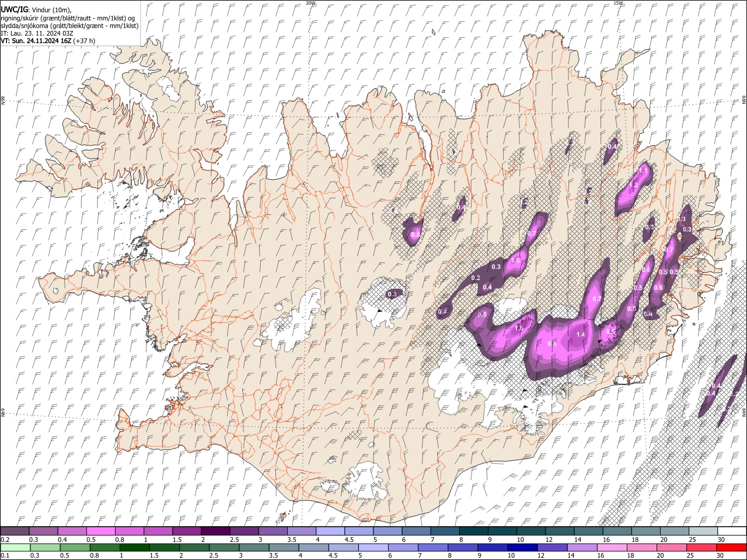Click the '15W' longitude label
This screenshot has height=560, width=747.
(618, 3)
